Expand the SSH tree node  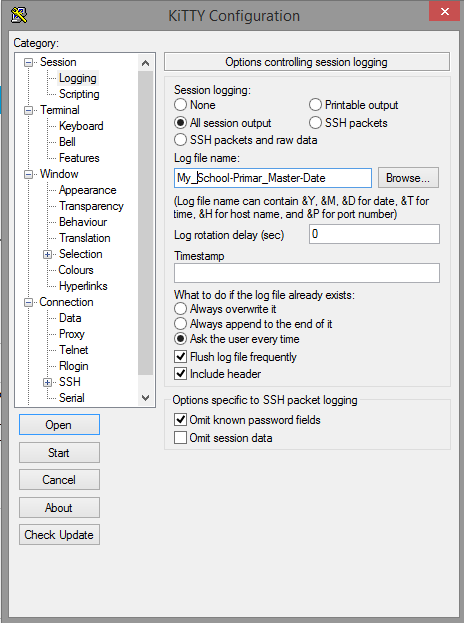point(47,382)
